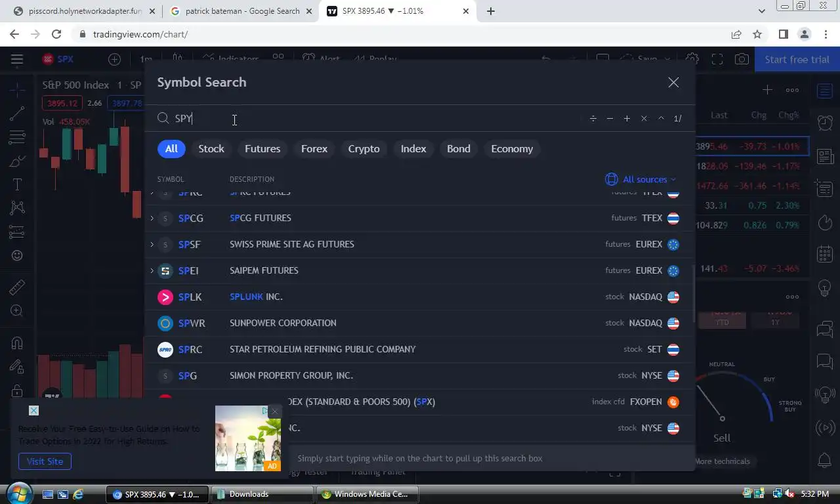Select SPWR SunPower Corporation result
The image size is (840, 504).
click(x=419, y=323)
